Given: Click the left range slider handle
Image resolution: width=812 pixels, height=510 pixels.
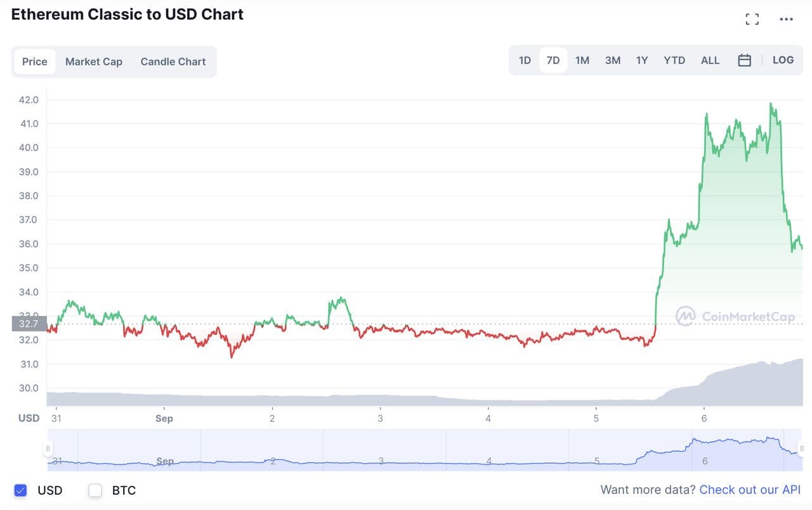Looking at the screenshot, I should [x=48, y=448].
